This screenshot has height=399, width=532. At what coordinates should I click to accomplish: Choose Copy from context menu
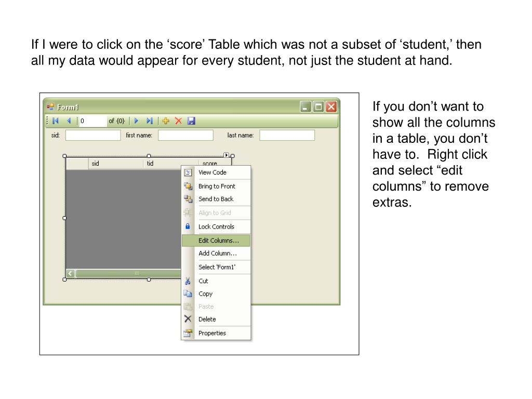(217, 294)
